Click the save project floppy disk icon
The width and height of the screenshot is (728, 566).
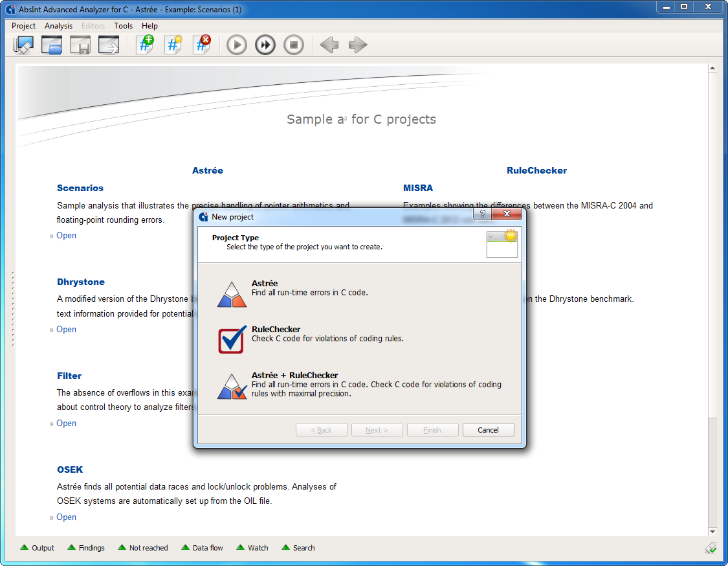coord(80,45)
